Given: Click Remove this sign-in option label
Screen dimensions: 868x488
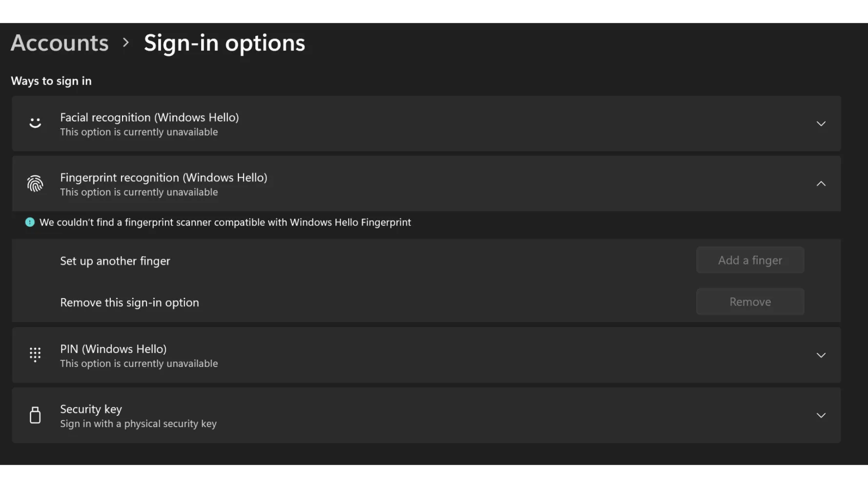Looking at the screenshot, I should pyautogui.click(x=129, y=303).
